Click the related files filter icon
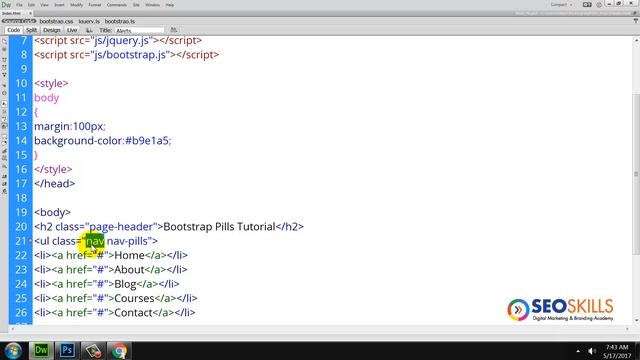This screenshot has height=360, width=640. click(636, 21)
